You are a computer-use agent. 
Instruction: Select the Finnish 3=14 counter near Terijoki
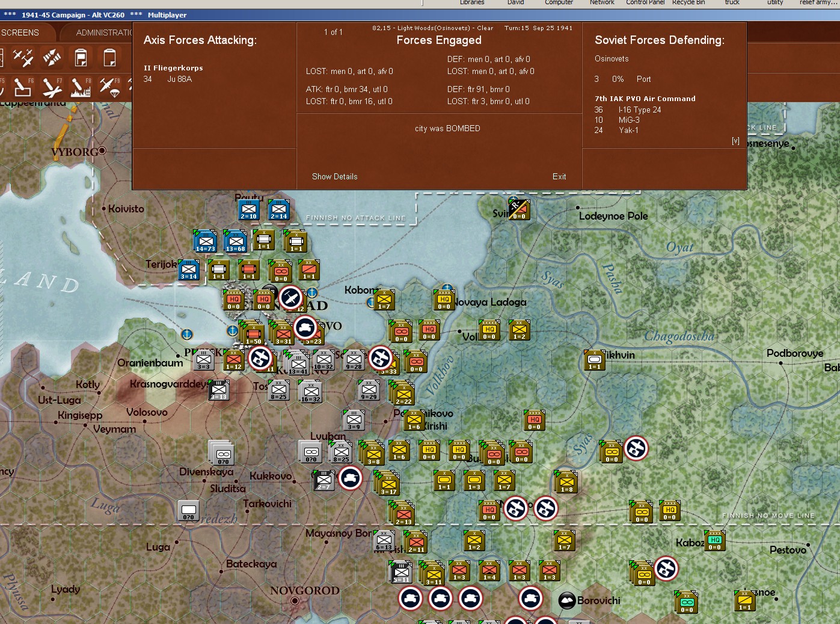[x=189, y=270]
